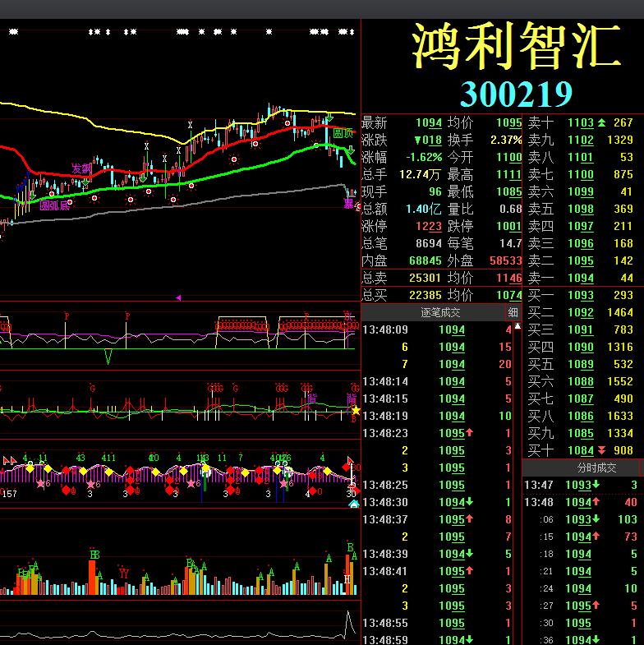Screen dimensions: 644x645
Task: Click the 涨幅 value -1.62%
Action: (x=424, y=157)
